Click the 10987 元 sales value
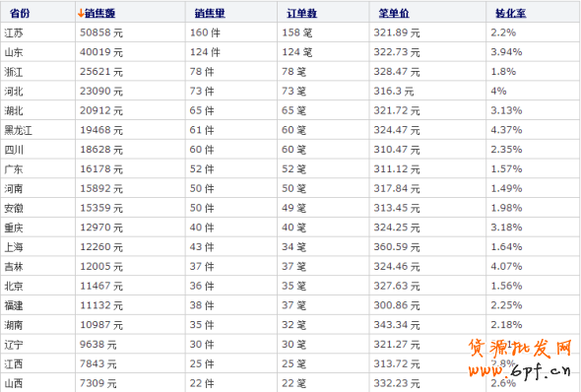This screenshot has width=581, height=392. coord(101,325)
